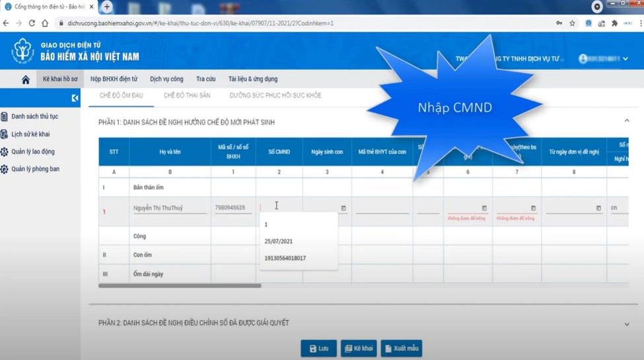The image size is (644, 360).
Task: Open Lịch sử kê khai in sidebar
Action: (x=30, y=134)
